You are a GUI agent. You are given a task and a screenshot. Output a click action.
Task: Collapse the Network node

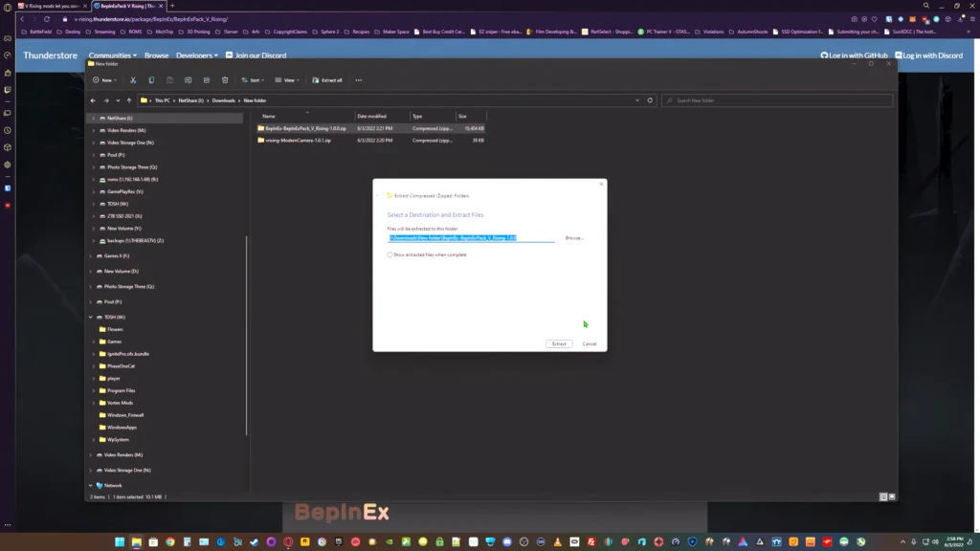[x=91, y=485]
